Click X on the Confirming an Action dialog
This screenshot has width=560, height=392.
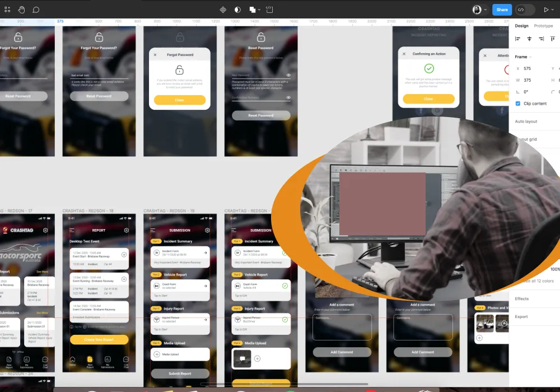[404, 54]
